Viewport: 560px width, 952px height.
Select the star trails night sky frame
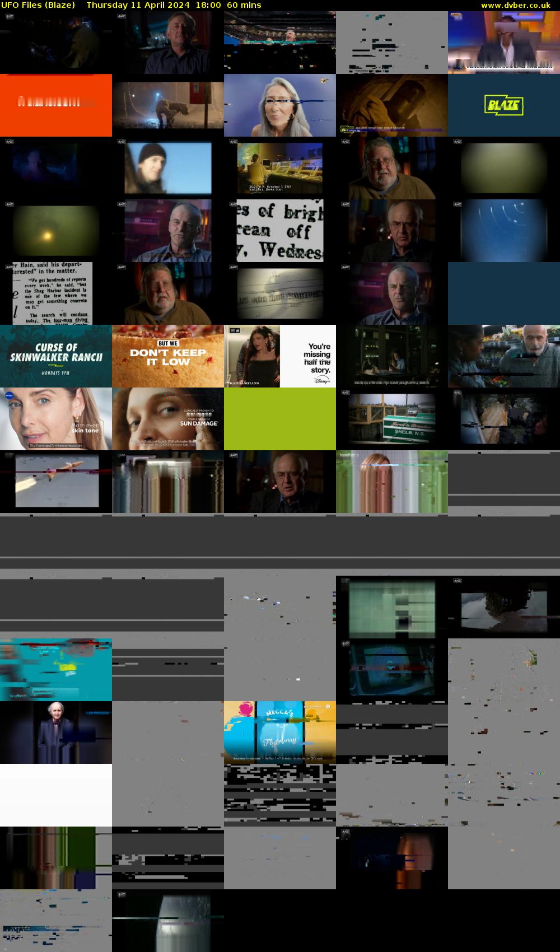tap(504, 231)
